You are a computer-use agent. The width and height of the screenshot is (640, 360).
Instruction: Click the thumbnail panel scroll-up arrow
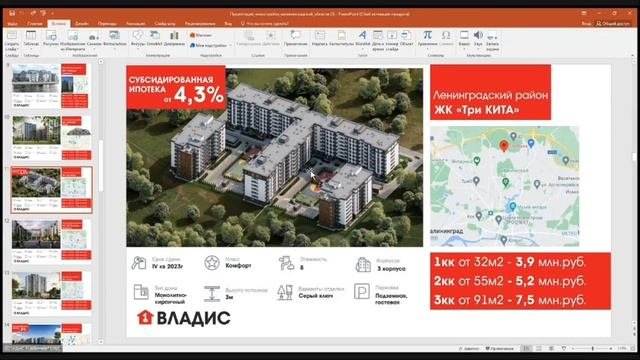pyautogui.click(x=101, y=62)
